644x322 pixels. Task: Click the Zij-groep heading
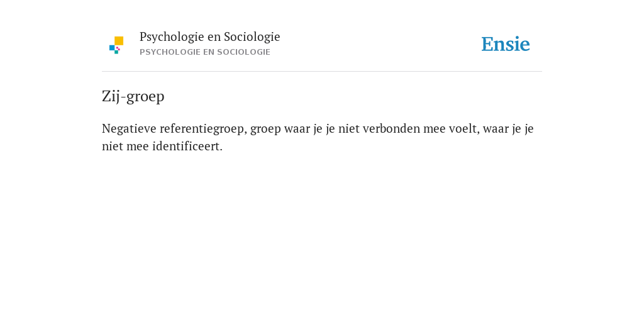[x=133, y=96]
